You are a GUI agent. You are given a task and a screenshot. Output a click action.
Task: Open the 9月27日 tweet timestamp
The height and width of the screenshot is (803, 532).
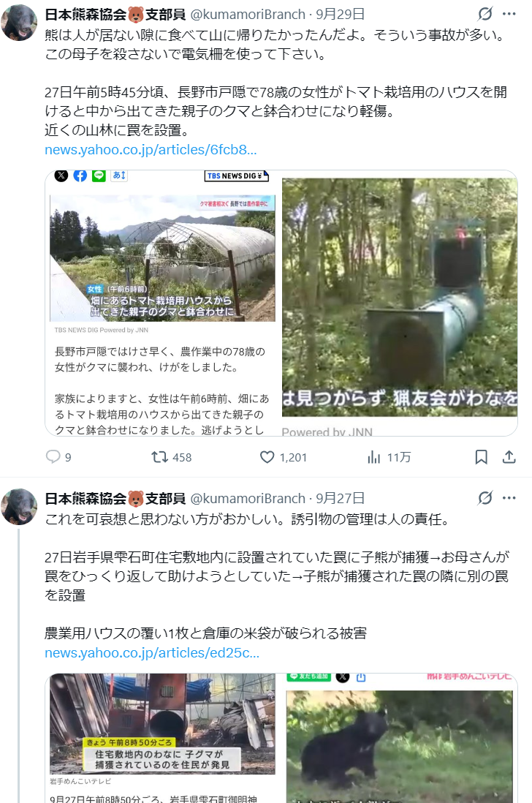coord(341,498)
